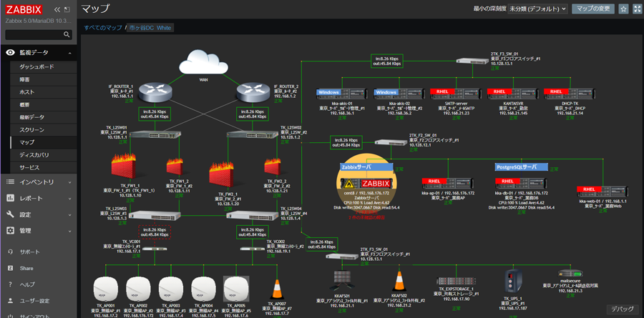Select the マップ menu item
The width and height of the screenshot is (644, 318).
tap(43, 142)
